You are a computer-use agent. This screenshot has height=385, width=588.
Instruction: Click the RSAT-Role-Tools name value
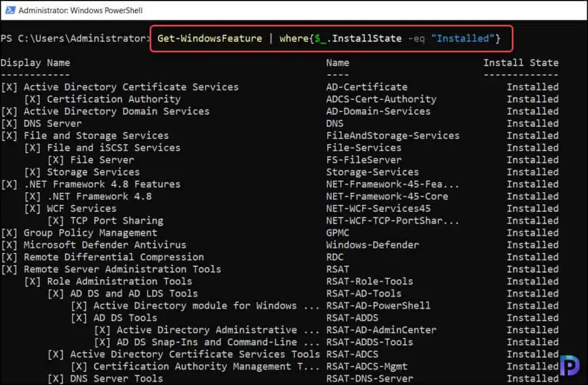370,282
